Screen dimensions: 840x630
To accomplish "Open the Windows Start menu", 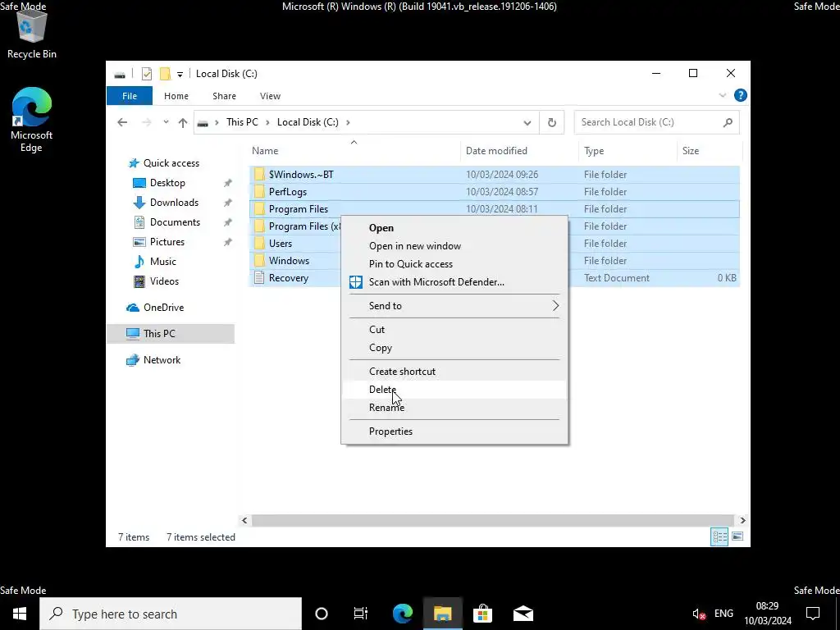I will 20,614.
